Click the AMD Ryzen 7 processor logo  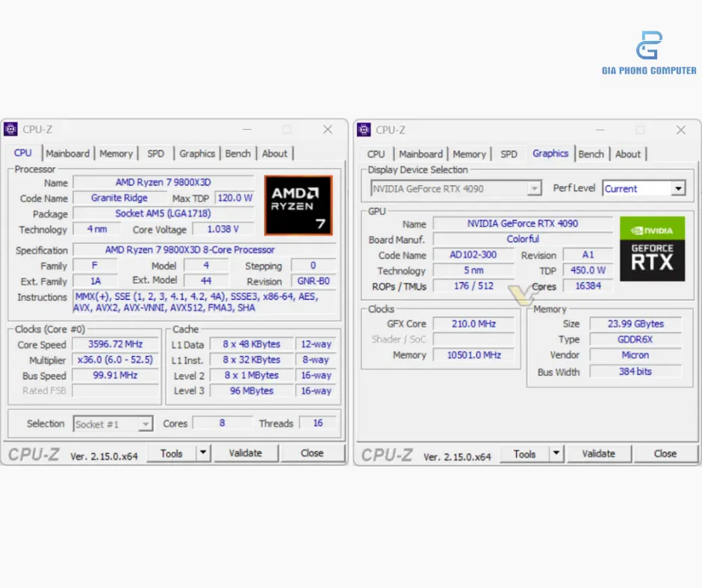pyautogui.click(x=298, y=205)
